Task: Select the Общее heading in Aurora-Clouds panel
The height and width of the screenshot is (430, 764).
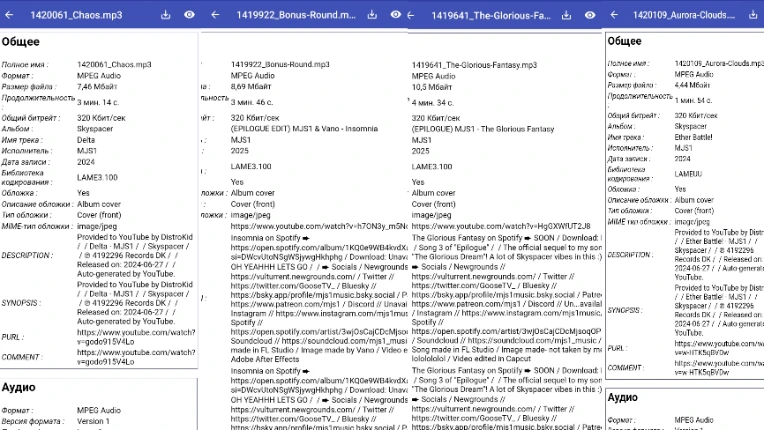Action: (x=624, y=41)
